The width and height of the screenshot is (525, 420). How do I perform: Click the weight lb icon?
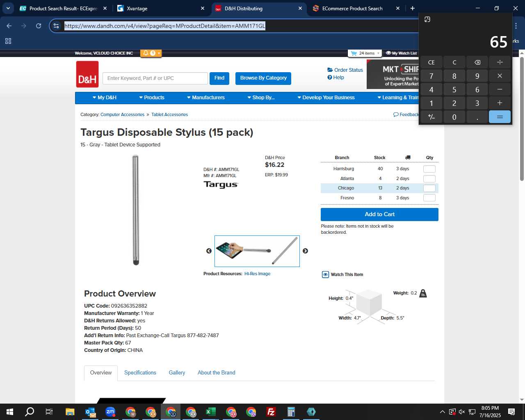[423, 293]
